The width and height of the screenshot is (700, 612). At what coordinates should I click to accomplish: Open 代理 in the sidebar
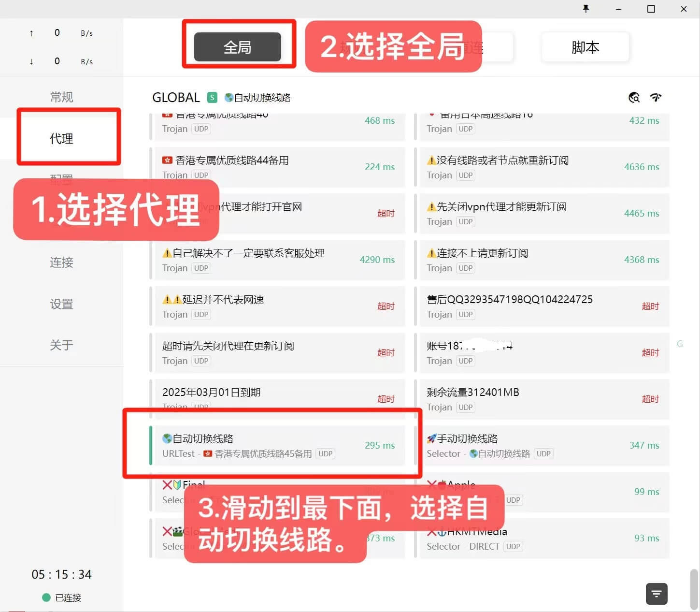[x=62, y=139]
